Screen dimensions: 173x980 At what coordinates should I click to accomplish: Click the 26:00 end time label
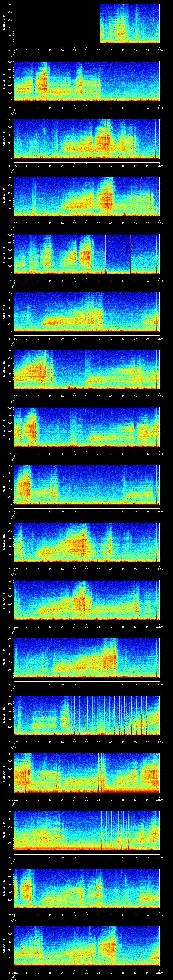[x=159, y=972]
